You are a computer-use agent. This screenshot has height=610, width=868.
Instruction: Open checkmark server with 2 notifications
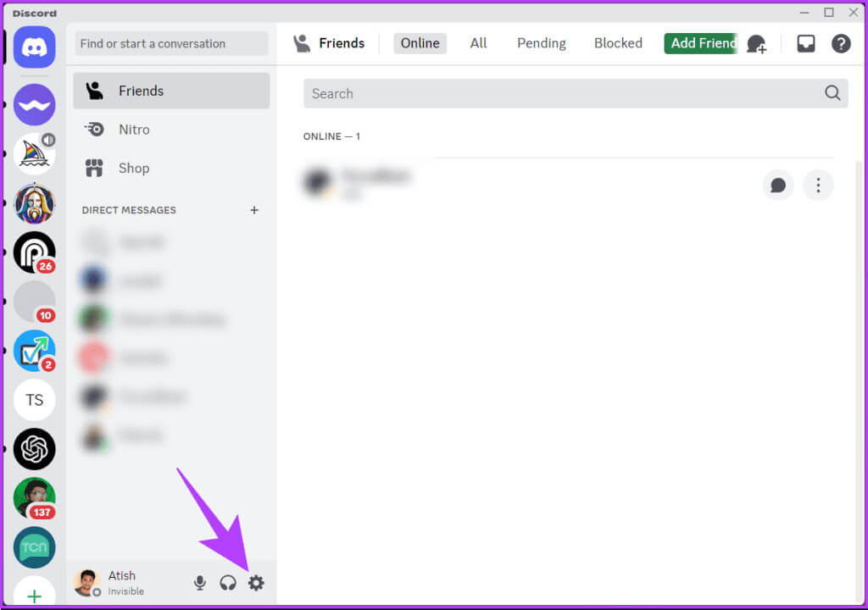[x=34, y=351]
